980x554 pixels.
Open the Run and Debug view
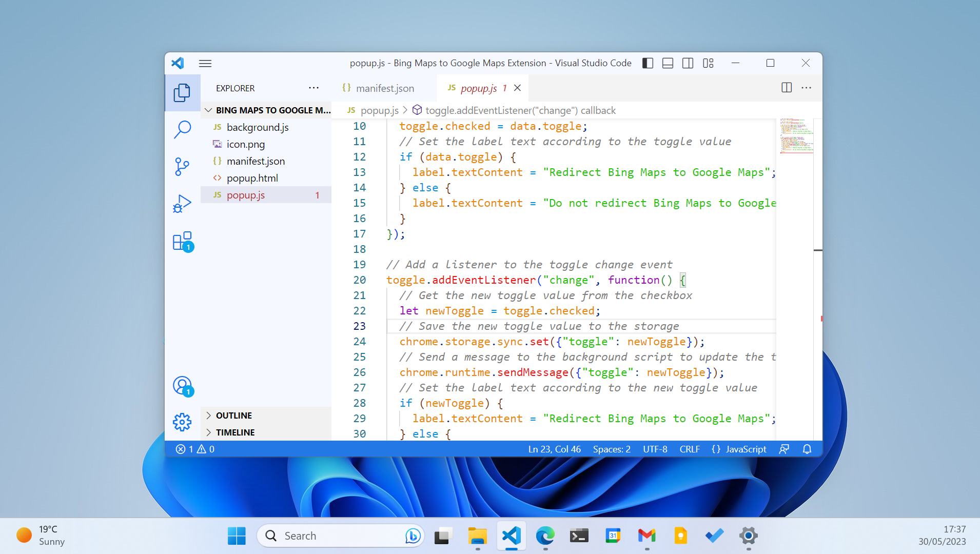pyautogui.click(x=182, y=204)
